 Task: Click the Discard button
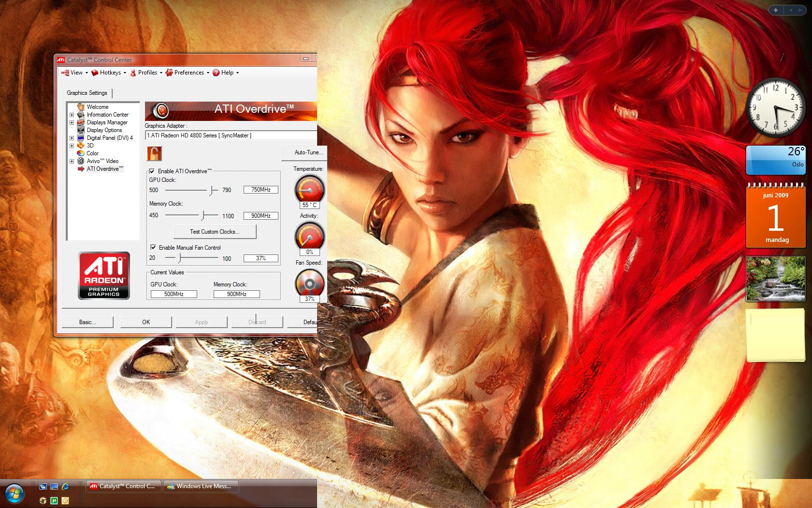(x=257, y=322)
